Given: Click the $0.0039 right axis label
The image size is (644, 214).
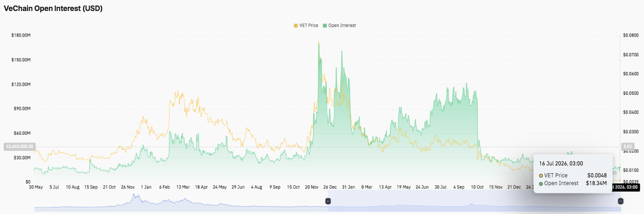Looking at the screenshot, I should [631, 182].
